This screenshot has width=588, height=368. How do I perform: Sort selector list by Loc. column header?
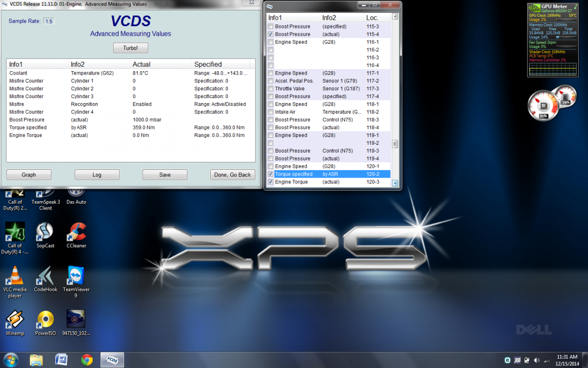click(378, 18)
